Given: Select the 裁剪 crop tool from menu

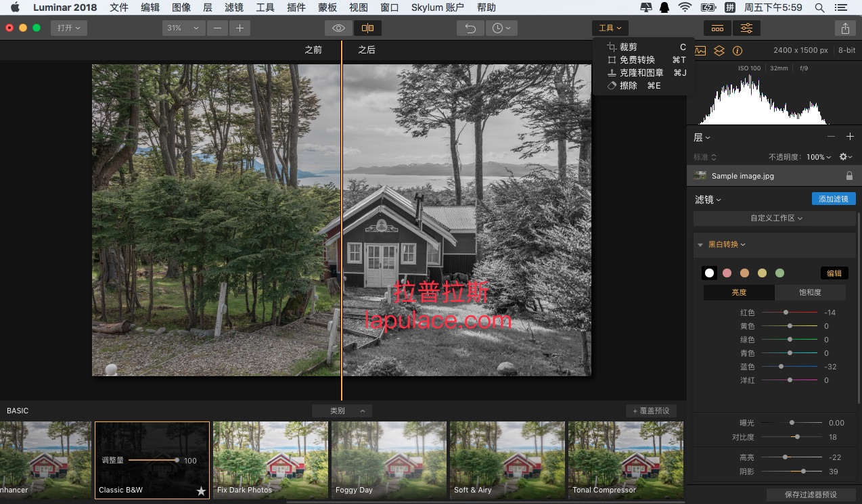Looking at the screenshot, I should pyautogui.click(x=628, y=47).
